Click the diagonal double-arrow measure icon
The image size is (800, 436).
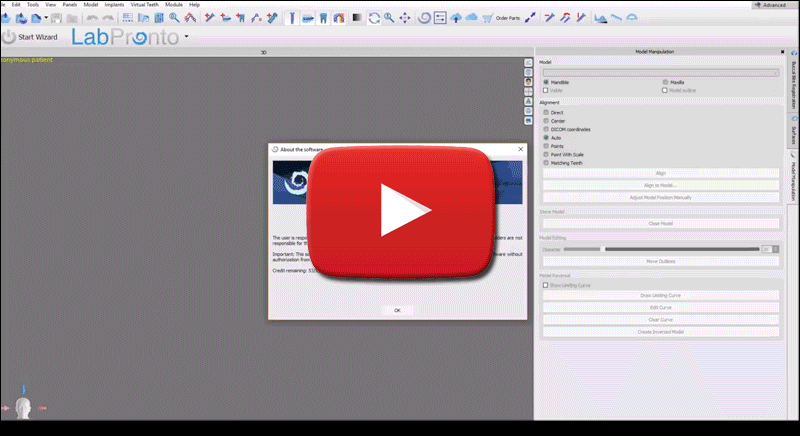pos(531,18)
